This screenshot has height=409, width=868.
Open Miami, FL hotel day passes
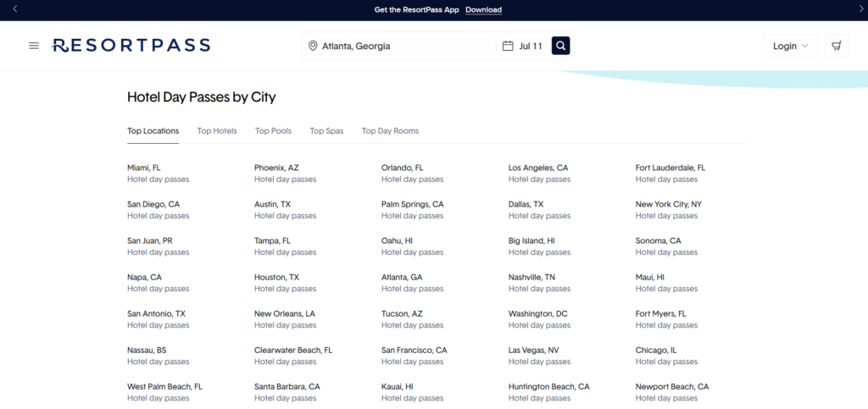pyautogui.click(x=158, y=173)
